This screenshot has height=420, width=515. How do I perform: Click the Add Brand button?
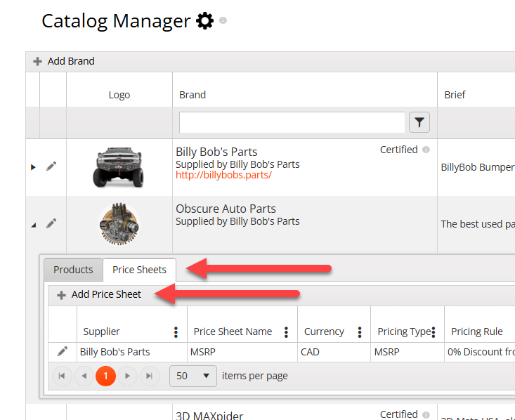(x=64, y=61)
